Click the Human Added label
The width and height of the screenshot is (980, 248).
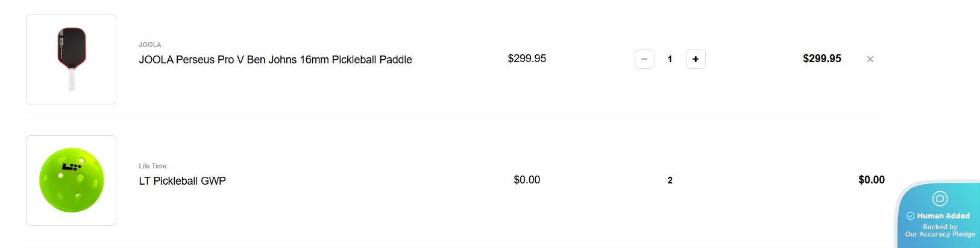(x=943, y=216)
